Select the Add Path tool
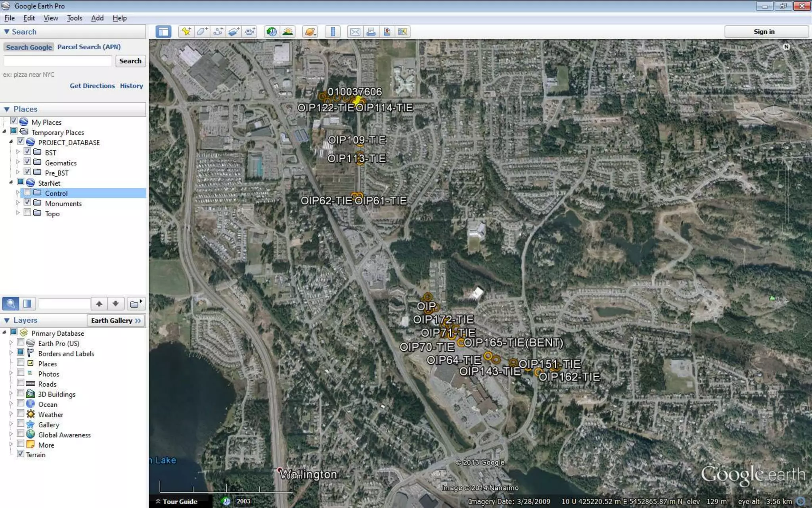 click(x=218, y=32)
